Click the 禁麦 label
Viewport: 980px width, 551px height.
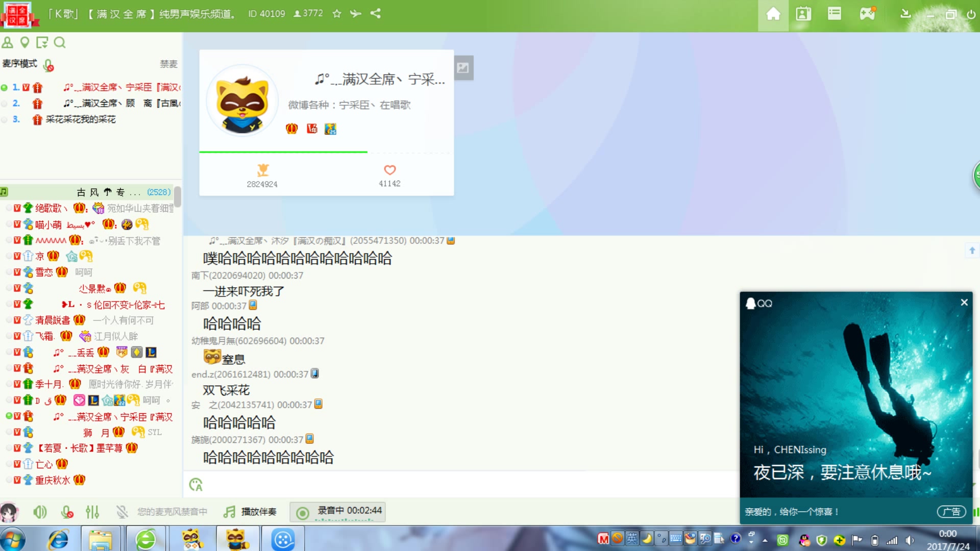pos(168,64)
